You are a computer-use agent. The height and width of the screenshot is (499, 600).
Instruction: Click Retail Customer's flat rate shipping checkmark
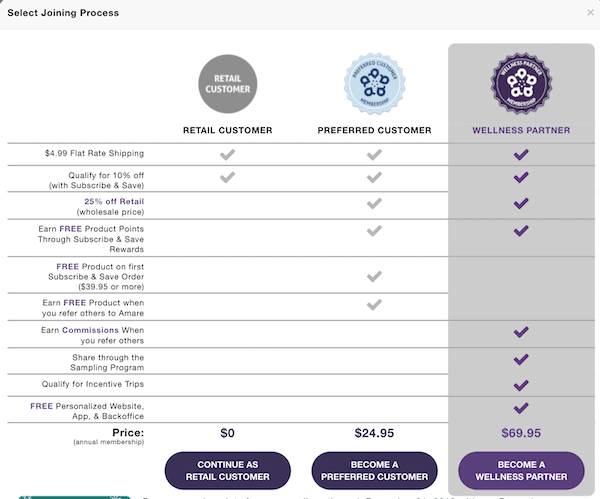[x=228, y=155]
